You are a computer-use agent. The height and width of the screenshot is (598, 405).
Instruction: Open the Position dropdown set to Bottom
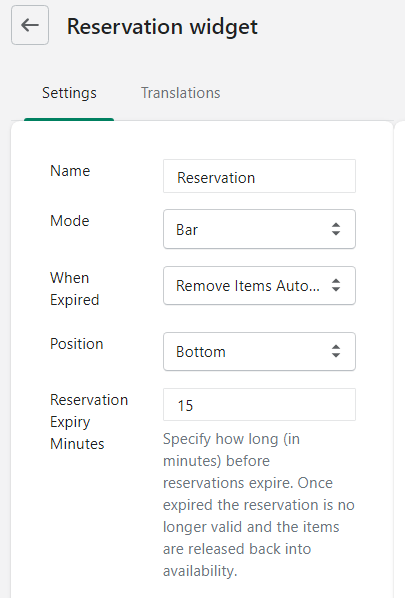coord(259,351)
